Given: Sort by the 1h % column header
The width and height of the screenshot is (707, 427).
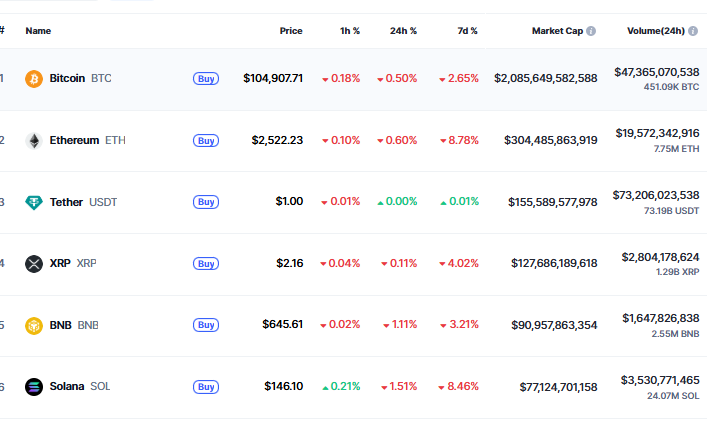Looking at the screenshot, I should 350,31.
